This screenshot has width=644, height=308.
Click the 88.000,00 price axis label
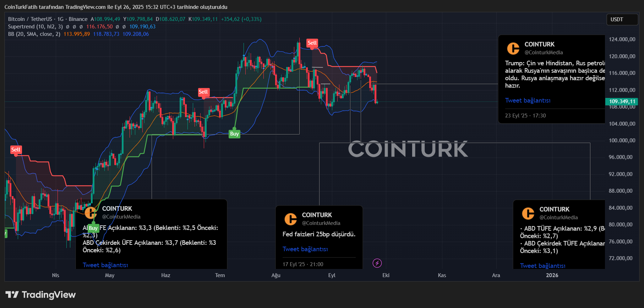(621, 191)
